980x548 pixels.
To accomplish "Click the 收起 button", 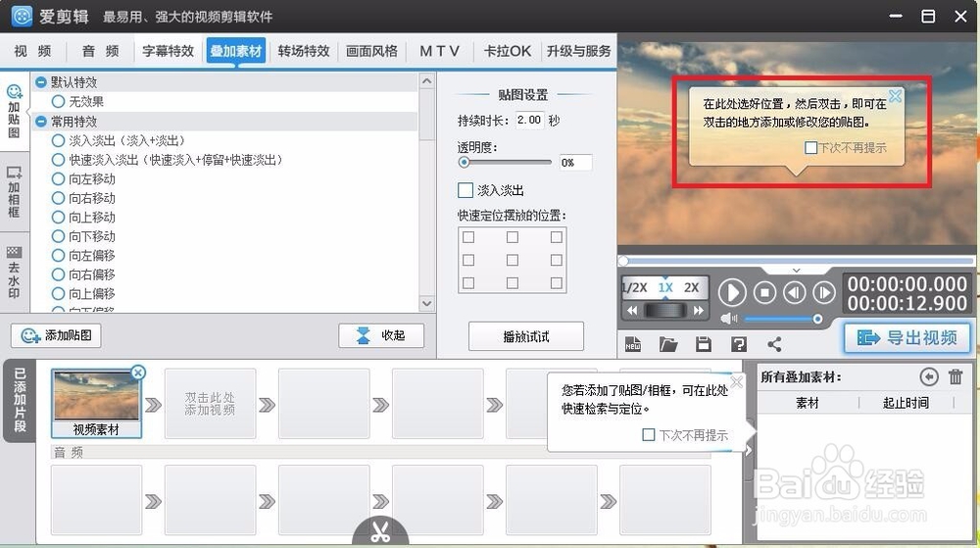I will pyautogui.click(x=381, y=335).
